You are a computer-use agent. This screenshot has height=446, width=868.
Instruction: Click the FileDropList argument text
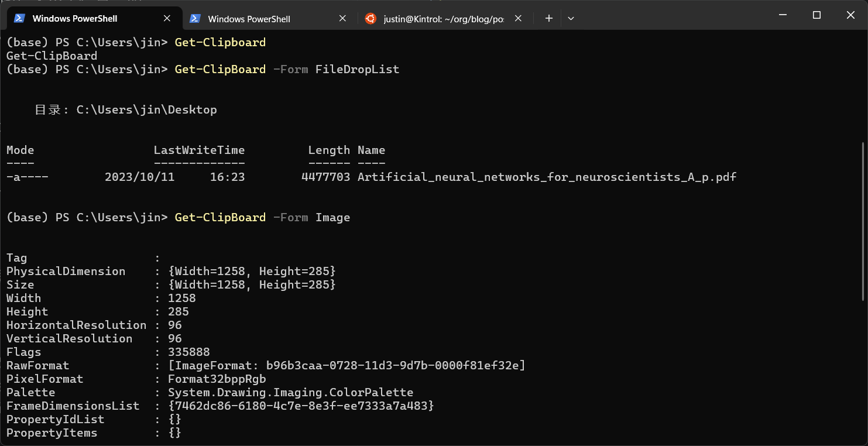pyautogui.click(x=357, y=70)
